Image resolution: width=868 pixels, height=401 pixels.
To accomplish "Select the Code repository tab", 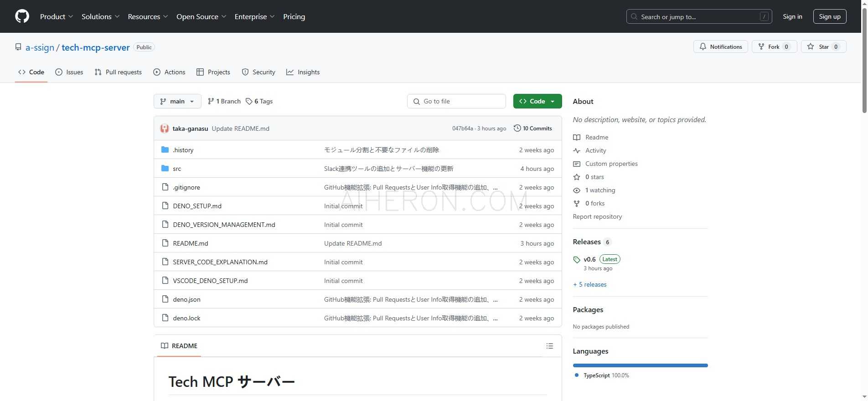I will pyautogui.click(x=31, y=72).
